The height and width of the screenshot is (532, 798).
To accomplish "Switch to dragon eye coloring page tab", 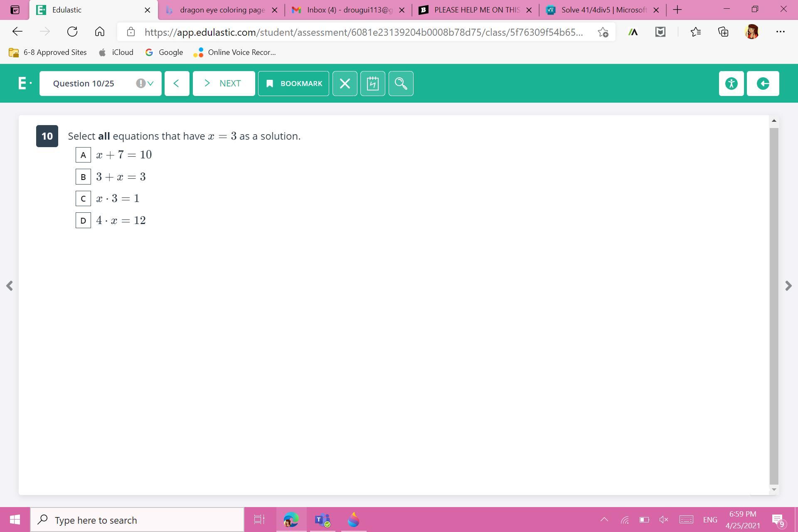I will 222,10.
